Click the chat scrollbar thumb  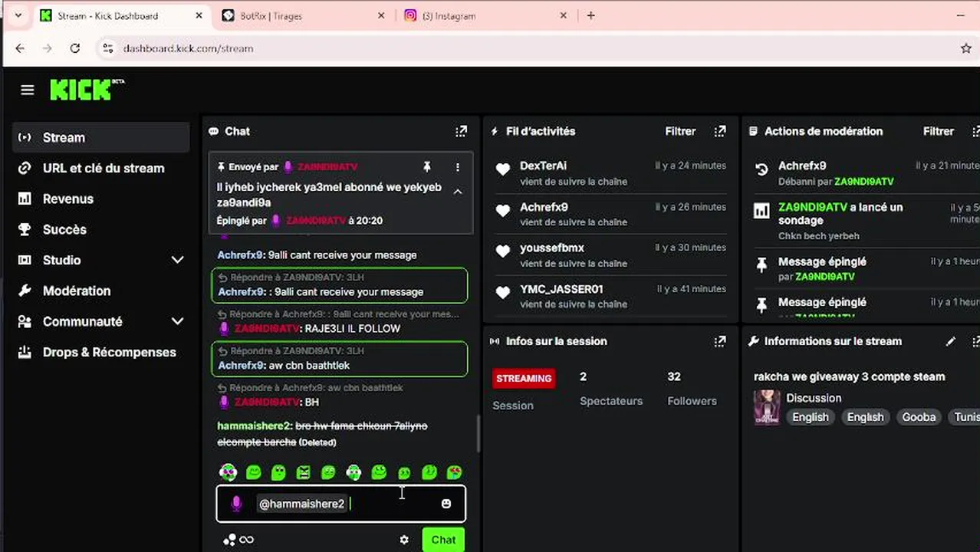pos(478,434)
